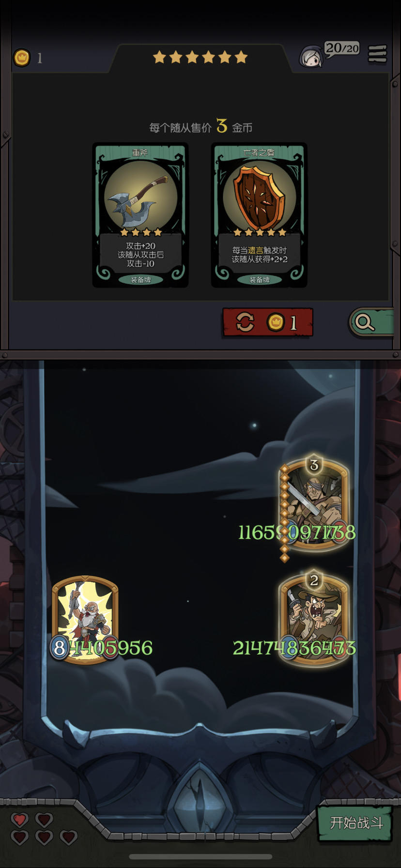Image resolution: width=401 pixels, height=868 pixels.
Task: Select the 重斧 axe equipment card
Action: (140, 215)
